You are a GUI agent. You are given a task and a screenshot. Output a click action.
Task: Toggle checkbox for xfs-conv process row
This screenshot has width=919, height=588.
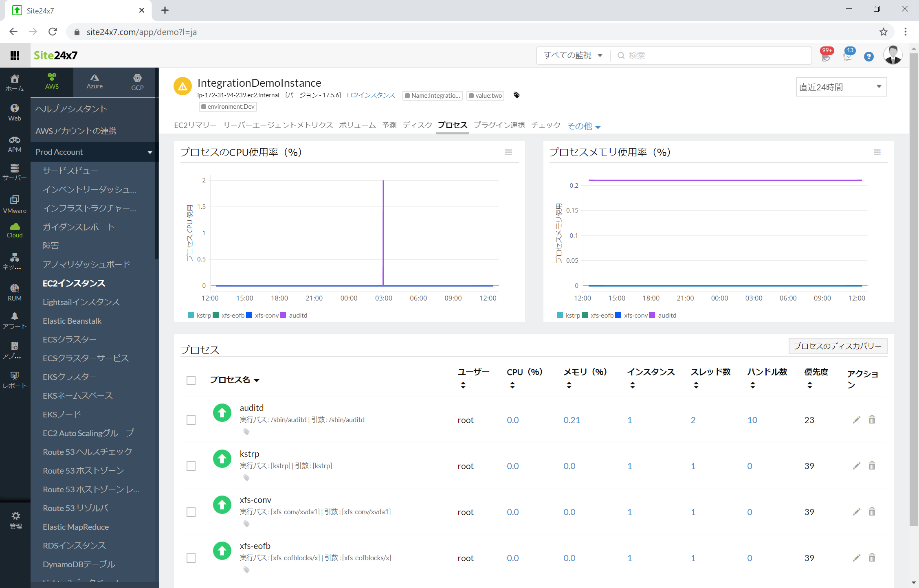click(x=191, y=511)
